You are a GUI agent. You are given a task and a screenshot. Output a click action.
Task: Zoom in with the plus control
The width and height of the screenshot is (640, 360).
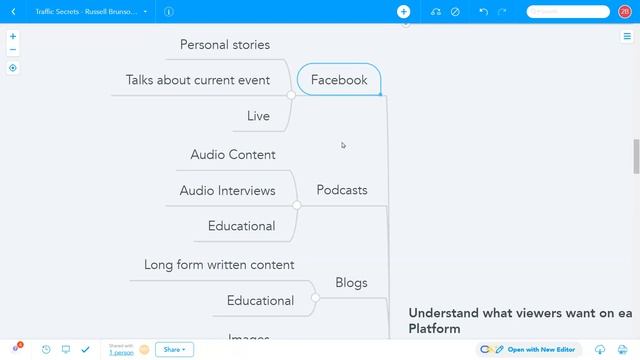point(13,36)
